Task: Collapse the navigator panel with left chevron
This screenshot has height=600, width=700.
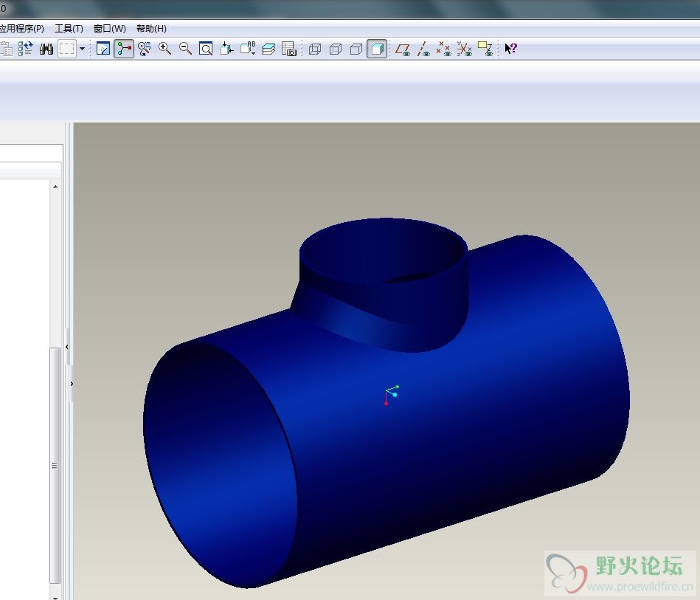Action: 67,347
